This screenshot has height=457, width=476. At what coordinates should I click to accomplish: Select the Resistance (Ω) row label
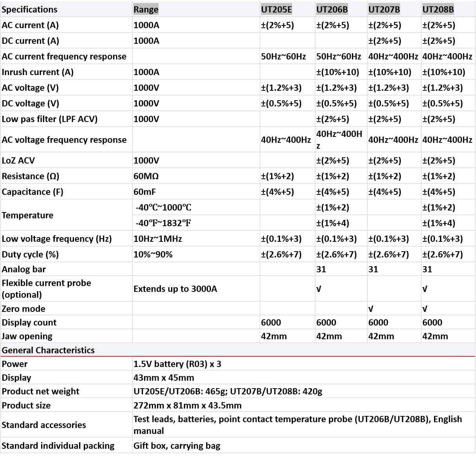31,176
